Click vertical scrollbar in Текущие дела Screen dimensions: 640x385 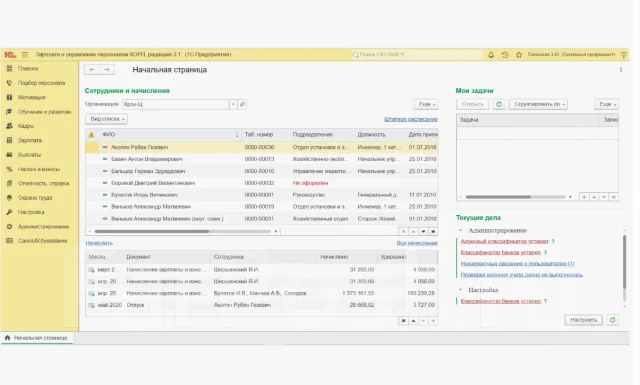(624, 262)
